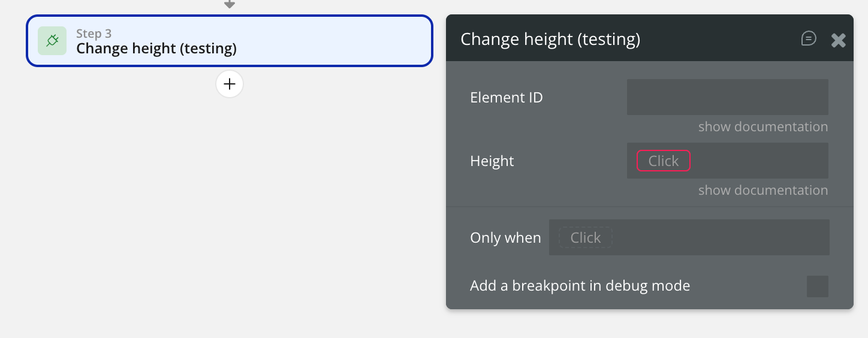Open show documentation under the Height field

pos(762,191)
